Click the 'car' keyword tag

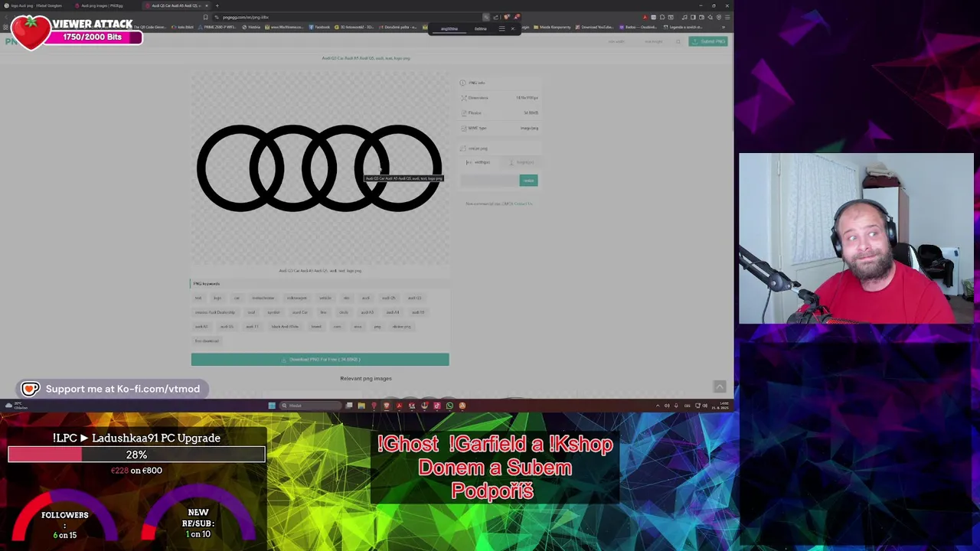[x=237, y=298]
